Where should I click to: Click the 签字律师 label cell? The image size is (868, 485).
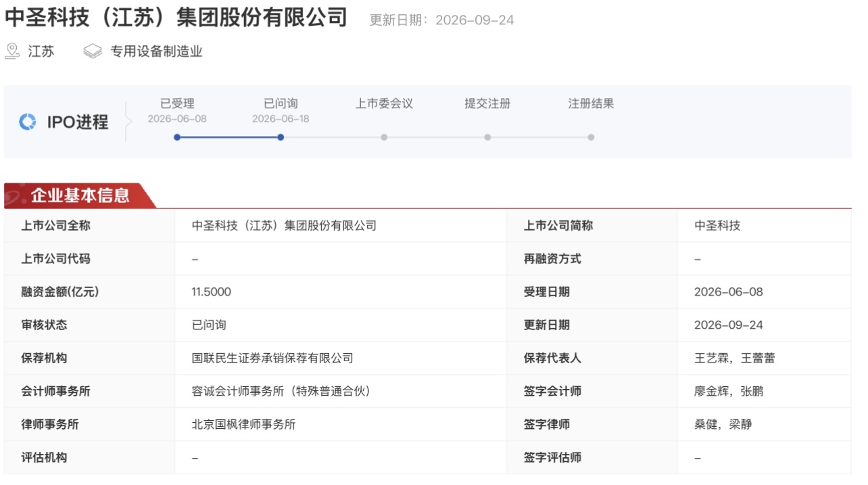(592, 425)
